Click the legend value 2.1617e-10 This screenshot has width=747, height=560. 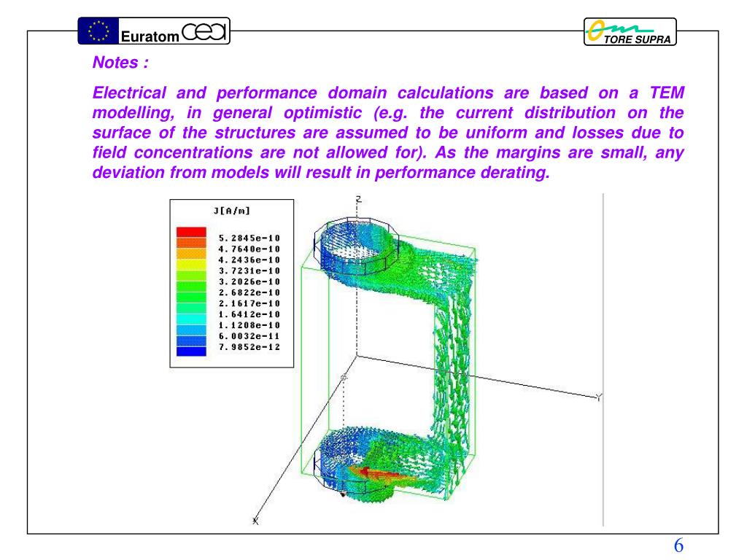click(x=249, y=304)
